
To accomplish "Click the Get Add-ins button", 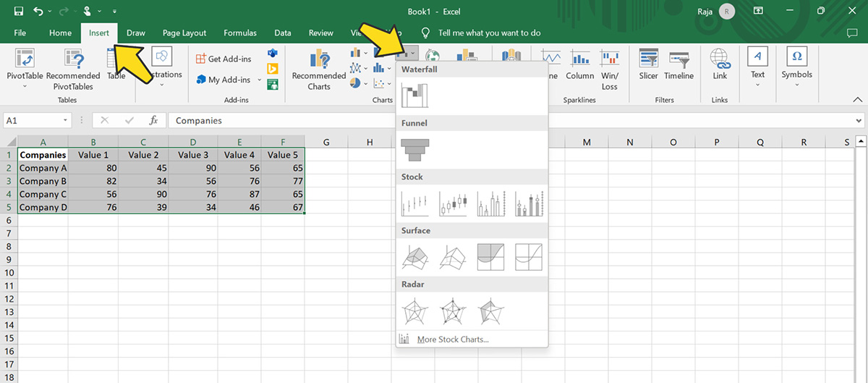I will tap(224, 59).
